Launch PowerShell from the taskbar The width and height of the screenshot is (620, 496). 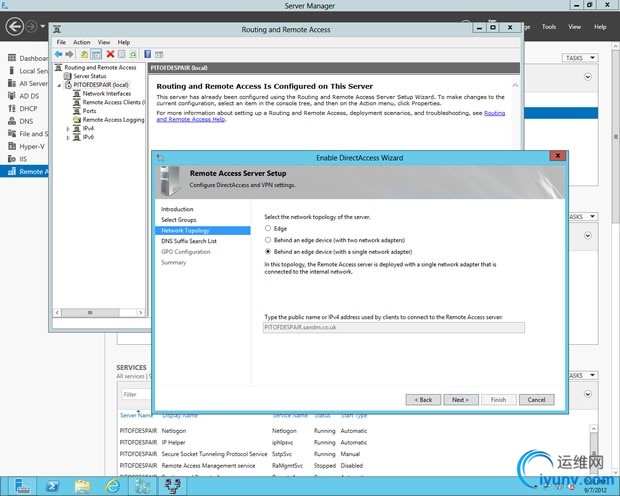(53, 486)
